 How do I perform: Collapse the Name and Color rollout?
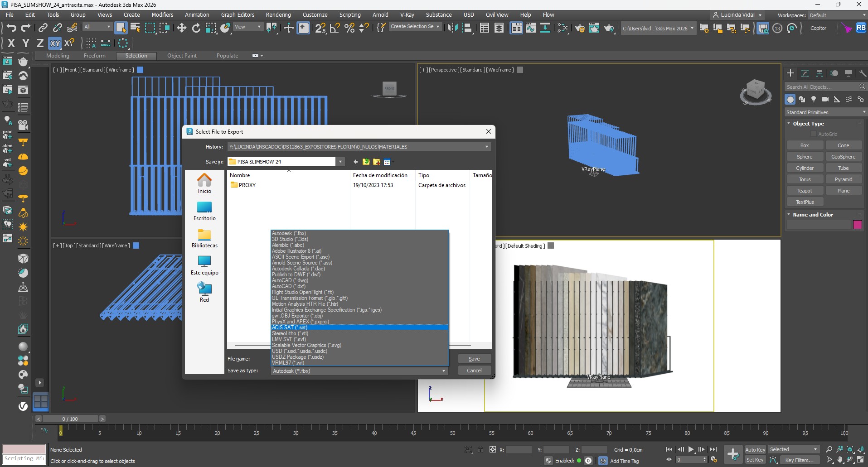pyautogui.click(x=812, y=215)
